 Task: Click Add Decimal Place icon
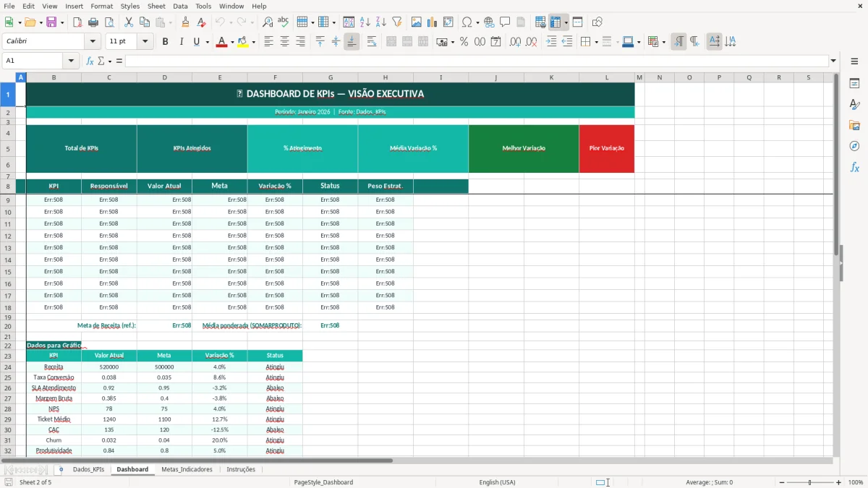[515, 42]
